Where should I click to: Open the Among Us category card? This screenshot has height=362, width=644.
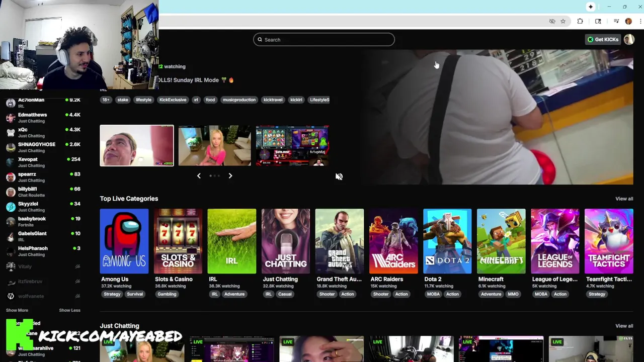point(124,241)
